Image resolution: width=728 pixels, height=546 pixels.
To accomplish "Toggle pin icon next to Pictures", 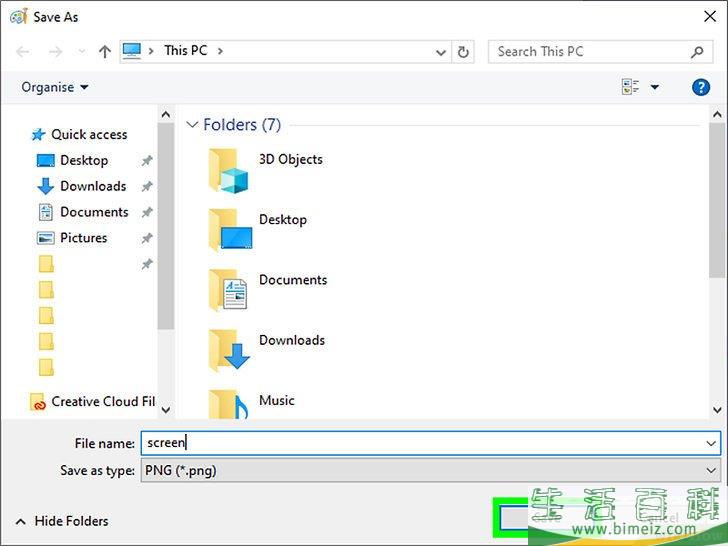I will pos(147,239).
